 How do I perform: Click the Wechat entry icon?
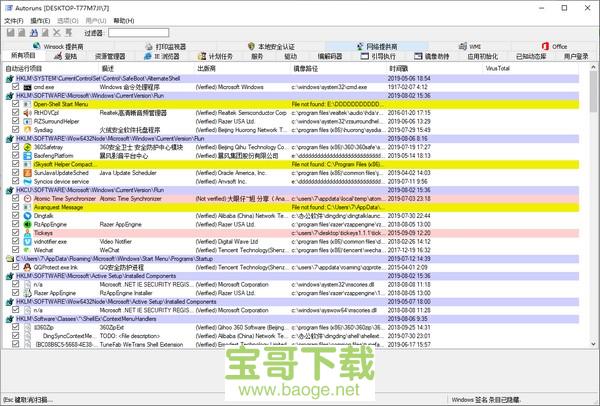(x=27, y=250)
